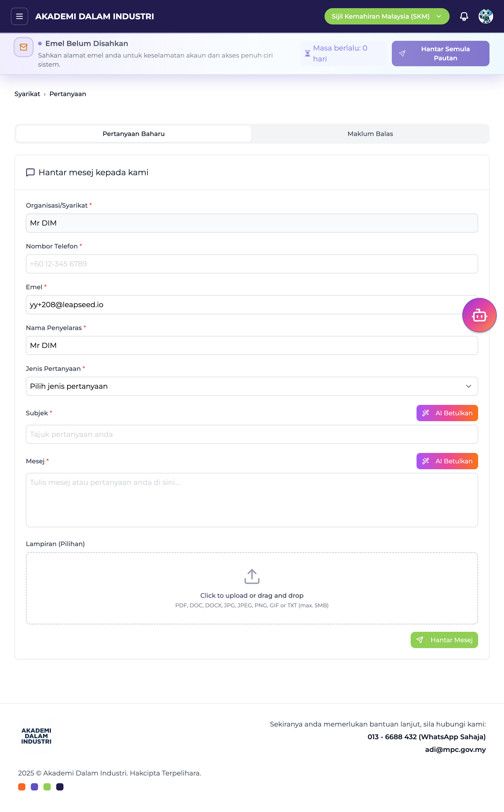Click AI Betulkan next to Subjek

(x=447, y=413)
